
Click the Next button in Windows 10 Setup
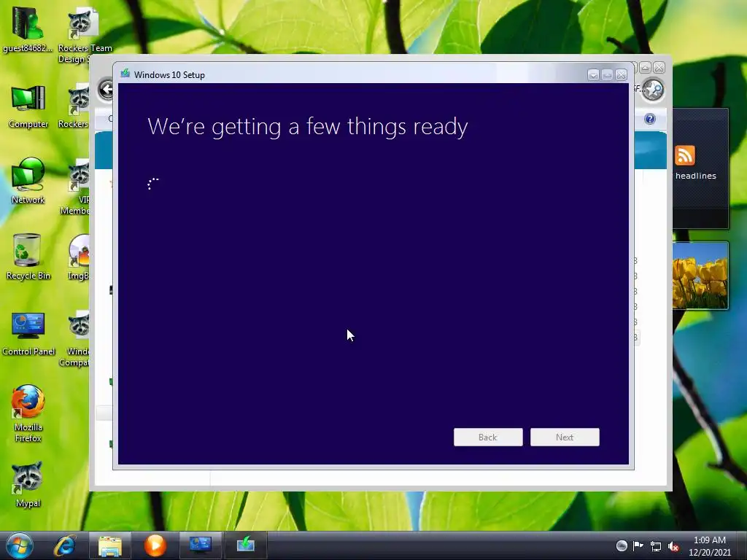tap(565, 437)
